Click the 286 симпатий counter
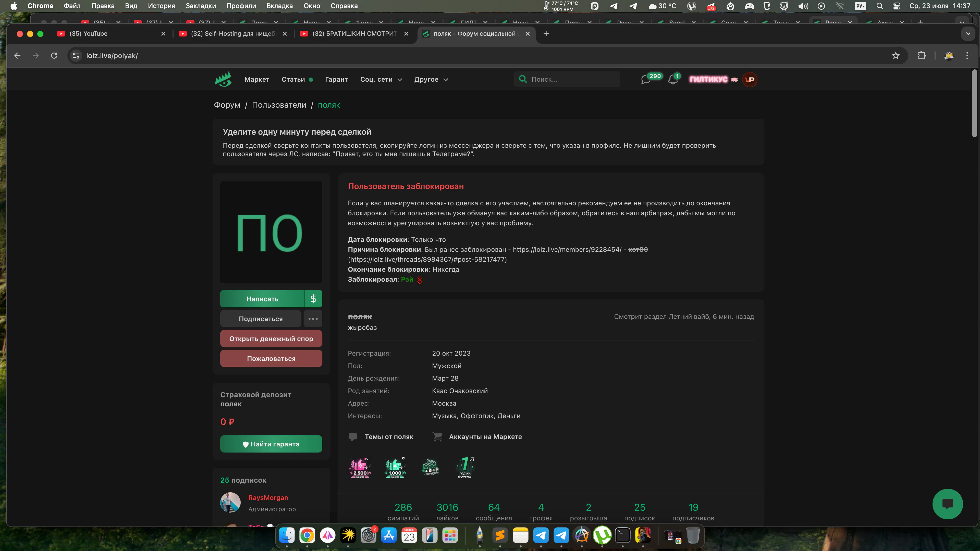The width and height of the screenshot is (980, 551). [x=403, y=512]
